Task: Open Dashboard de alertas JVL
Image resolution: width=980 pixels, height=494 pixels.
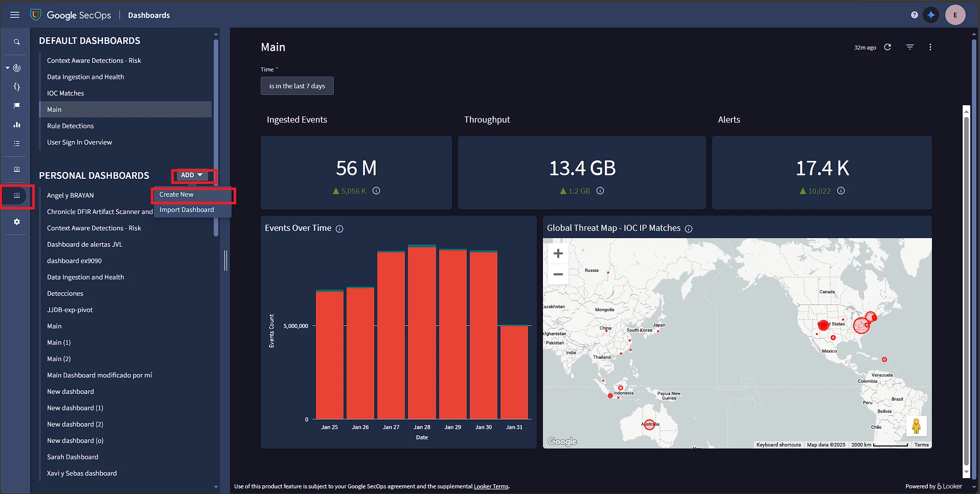Action: 85,244
